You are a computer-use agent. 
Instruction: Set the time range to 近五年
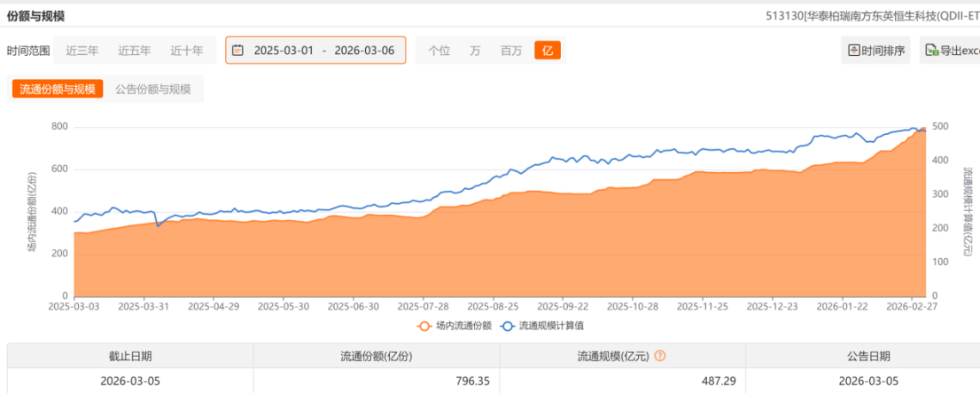(135, 51)
